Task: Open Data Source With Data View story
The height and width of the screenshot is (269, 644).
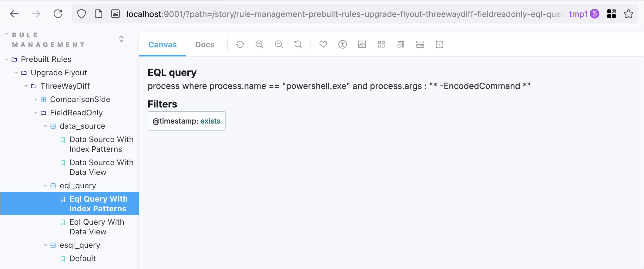Action: (x=101, y=167)
